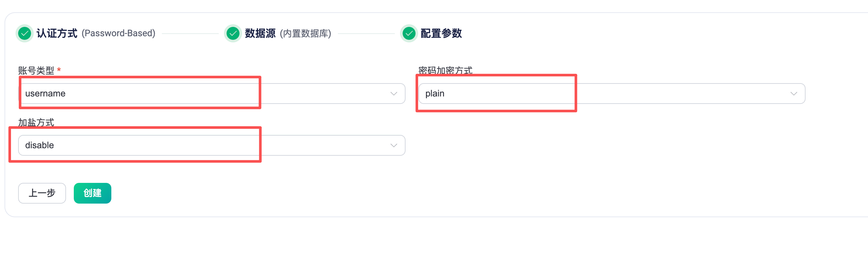Switch to the 数据源 step title
Viewport: 868px width, 268px height.
click(x=260, y=33)
